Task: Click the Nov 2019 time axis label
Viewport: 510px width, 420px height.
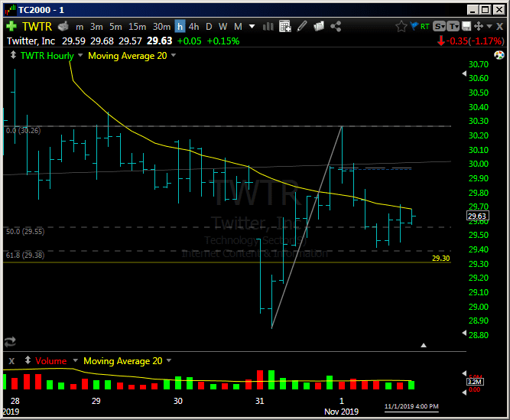Action: (x=341, y=412)
